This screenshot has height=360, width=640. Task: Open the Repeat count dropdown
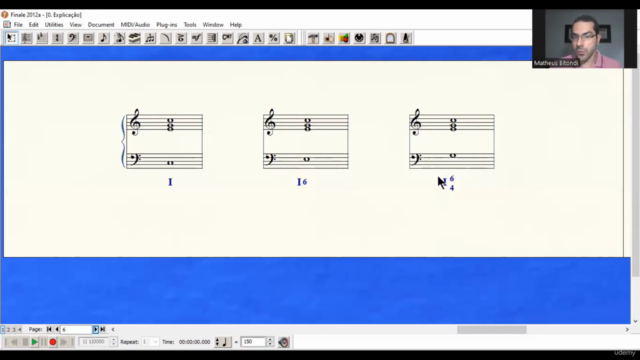155,342
